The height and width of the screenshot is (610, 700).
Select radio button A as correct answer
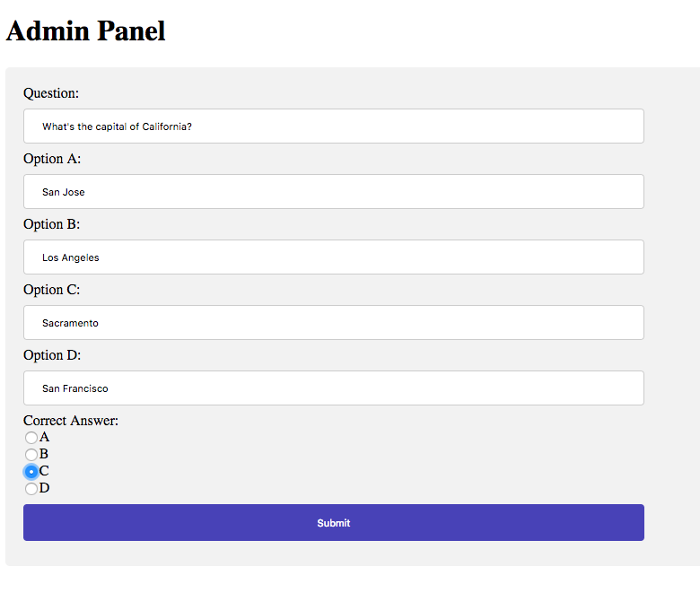click(31, 438)
